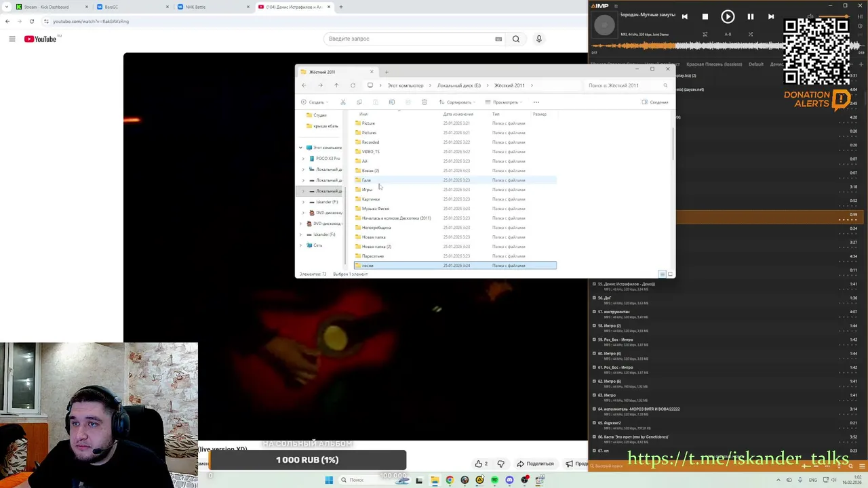Refresh the Explorer folder view
Screen dimensions: 868x488
pos(353,85)
